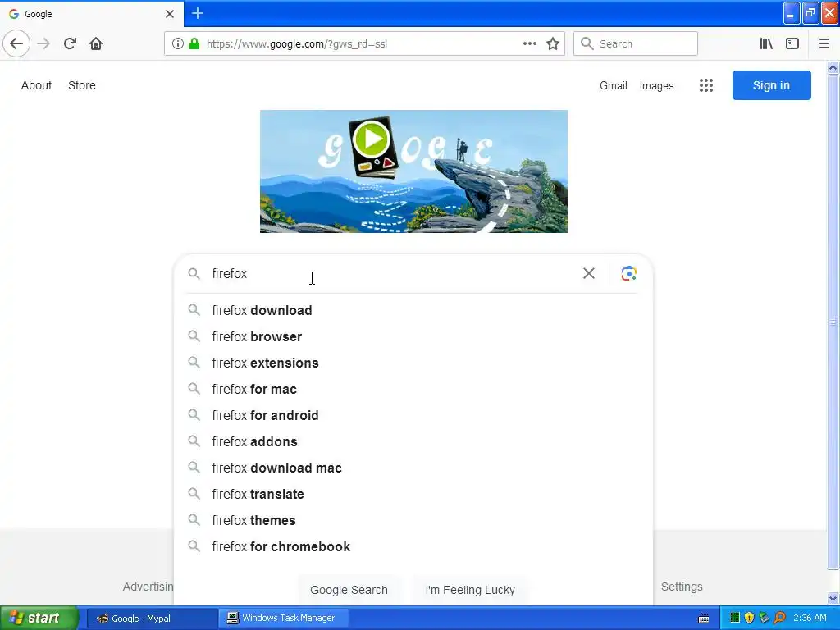Image resolution: width=840 pixels, height=630 pixels.
Task: Open the Google apps grid
Action: [x=706, y=85]
